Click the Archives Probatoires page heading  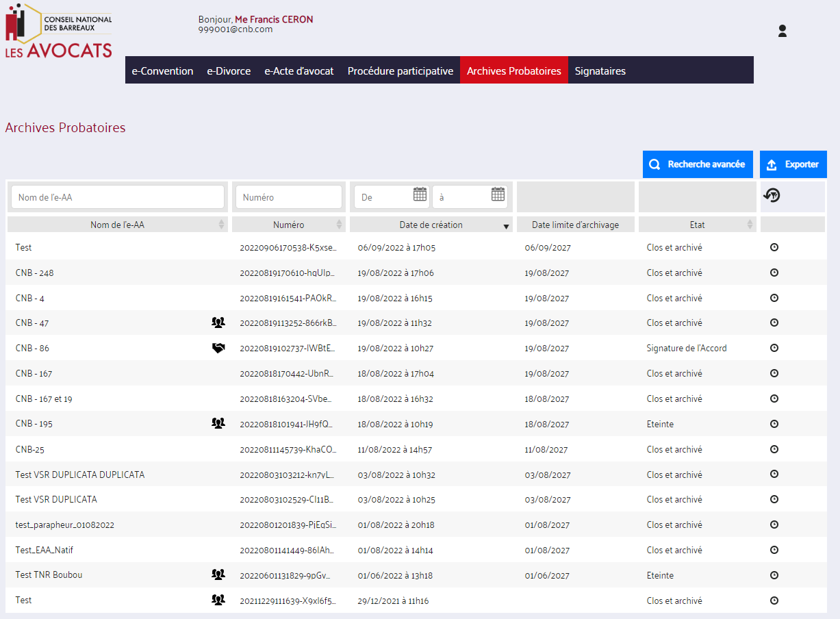pyautogui.click(x=66, y=127)
